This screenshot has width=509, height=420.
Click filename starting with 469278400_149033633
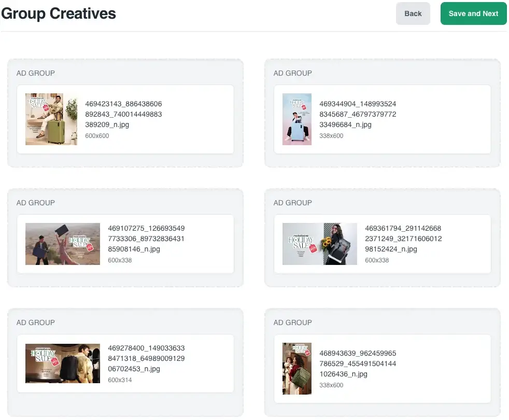pos(146,358)
